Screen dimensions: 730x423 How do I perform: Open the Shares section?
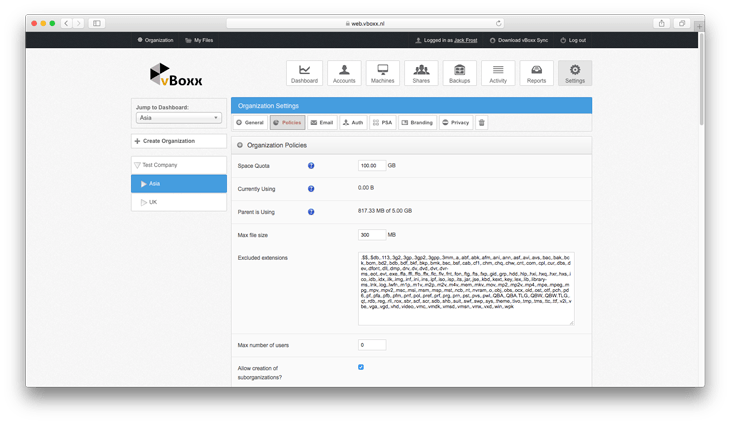tap(421, 73)
